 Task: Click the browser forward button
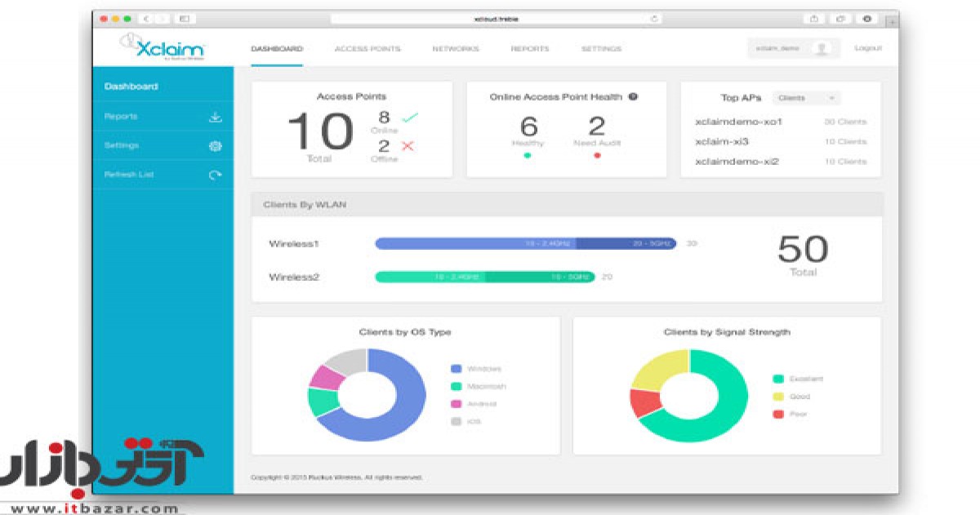click(x=162, y=18)
